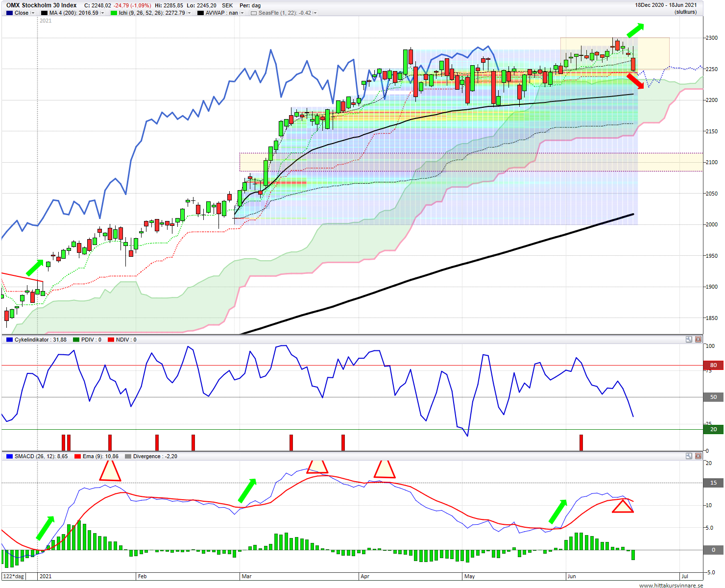Select the MA 4 (200): 2016.59 label
Viewport: 725px width, 588px height.
coord(74,13)
